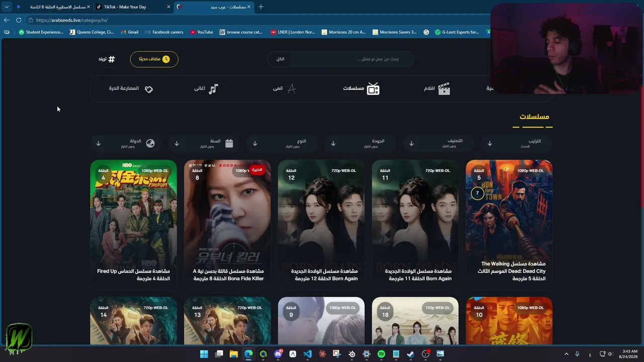Image resolution: width=644 pixels, height=362 pixels.
Task: Open the YouTube bookmark
Action: (201, 32)
